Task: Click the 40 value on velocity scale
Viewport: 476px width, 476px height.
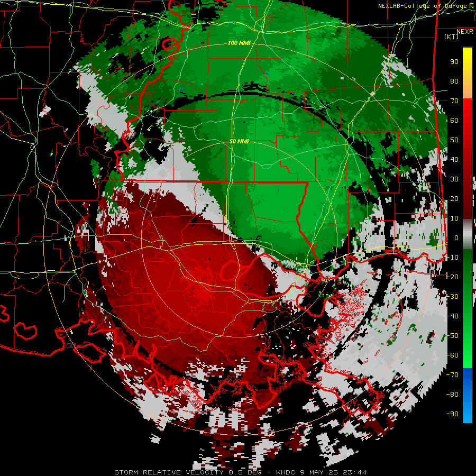Action: tap(454, 159)
